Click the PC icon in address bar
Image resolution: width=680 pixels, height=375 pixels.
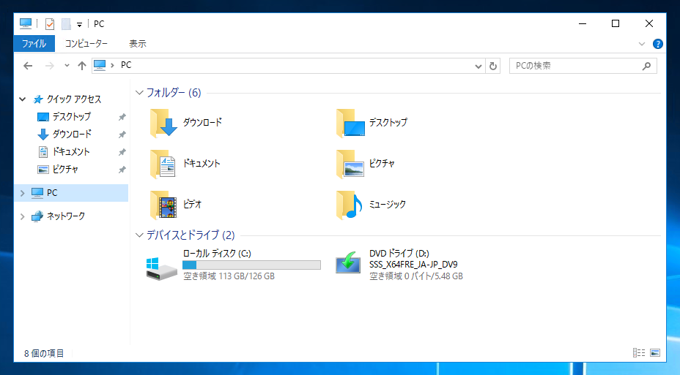pos(100,65)
